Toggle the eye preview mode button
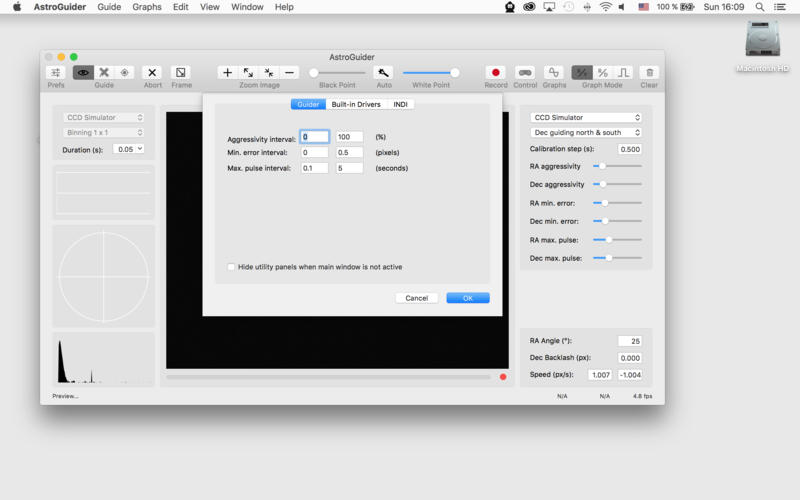800x500 pixels. coord(83,73)
